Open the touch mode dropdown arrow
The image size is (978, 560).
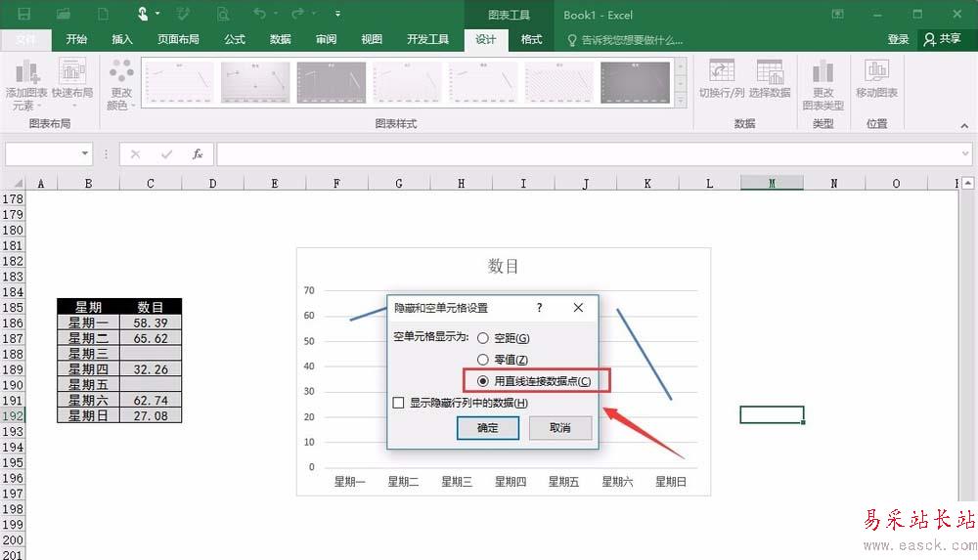157,13
